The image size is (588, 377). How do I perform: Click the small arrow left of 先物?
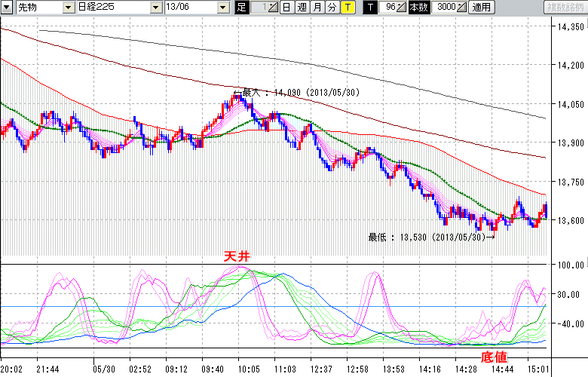(7, 8)
